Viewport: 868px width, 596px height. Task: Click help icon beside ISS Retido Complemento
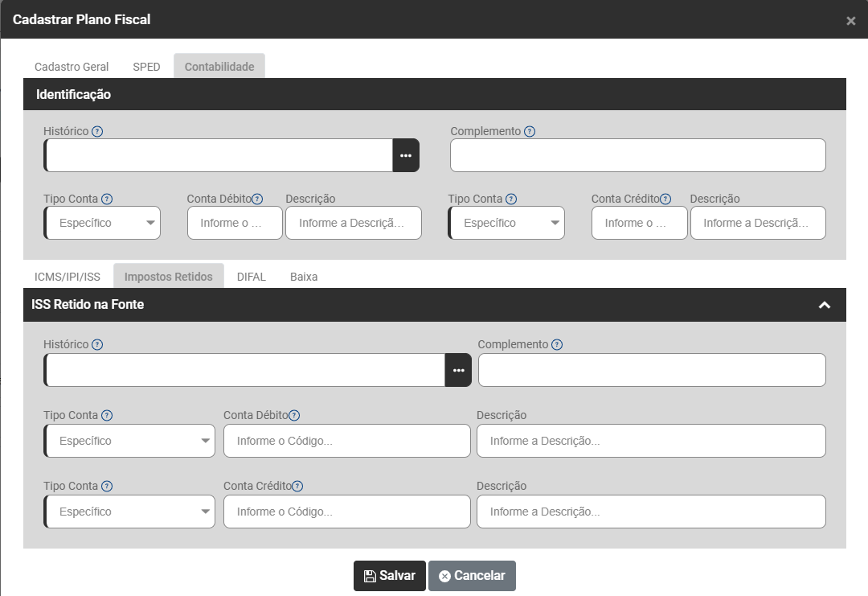557,344
